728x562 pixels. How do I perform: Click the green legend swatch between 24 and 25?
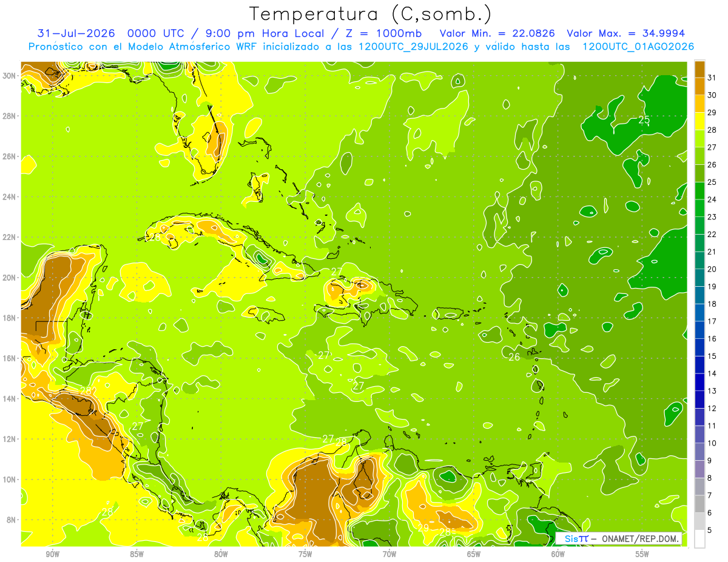pyautogui.click(x=699, y=191)
